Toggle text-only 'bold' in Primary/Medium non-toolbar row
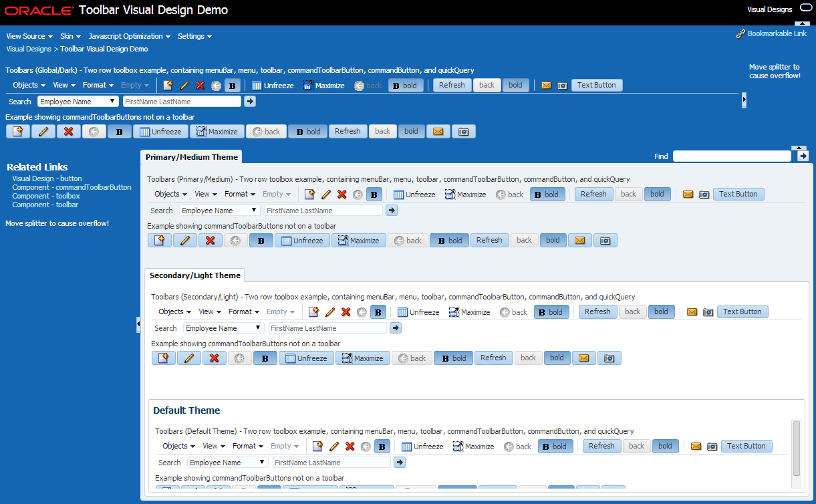The image size is (816, 504). [x=553, y=241]
